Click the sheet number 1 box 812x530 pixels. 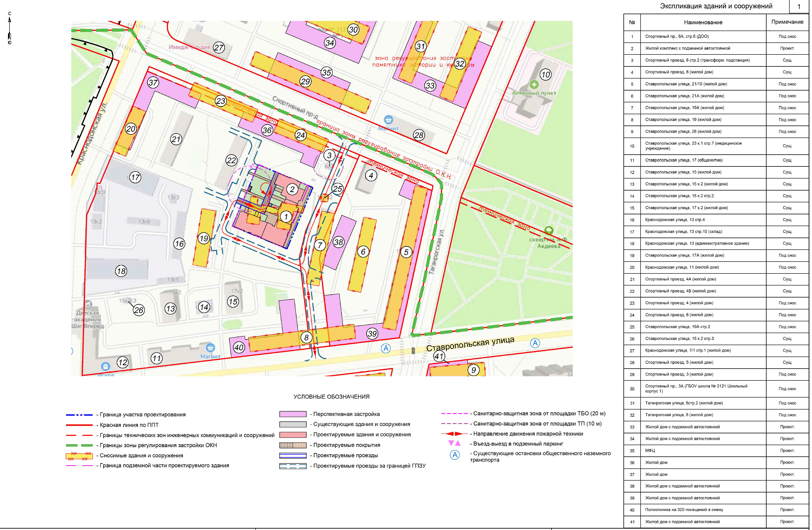click(x=799, y=6)
